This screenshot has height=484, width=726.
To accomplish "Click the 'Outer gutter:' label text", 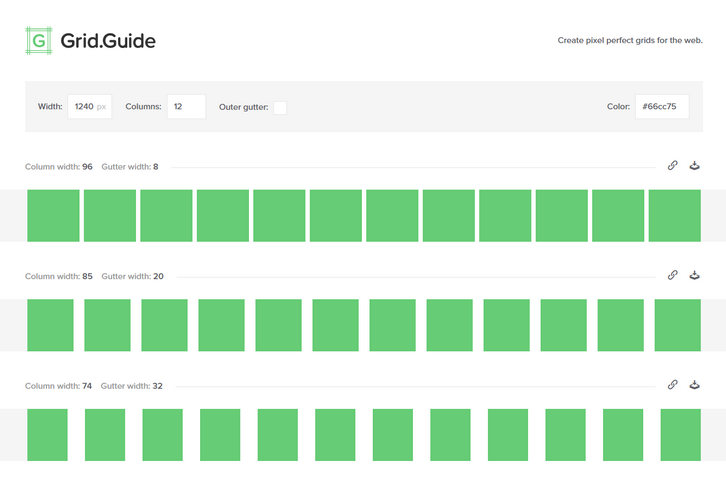I will 243,107.
